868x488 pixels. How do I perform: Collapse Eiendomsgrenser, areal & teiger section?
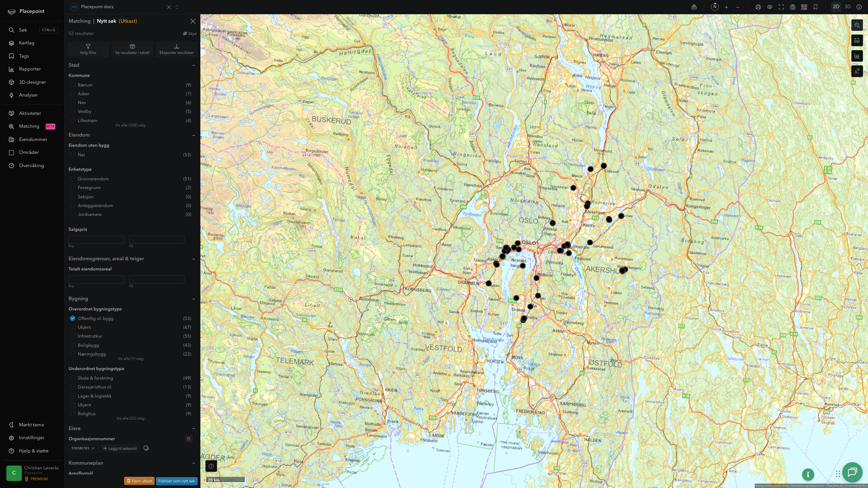point(194,259)
